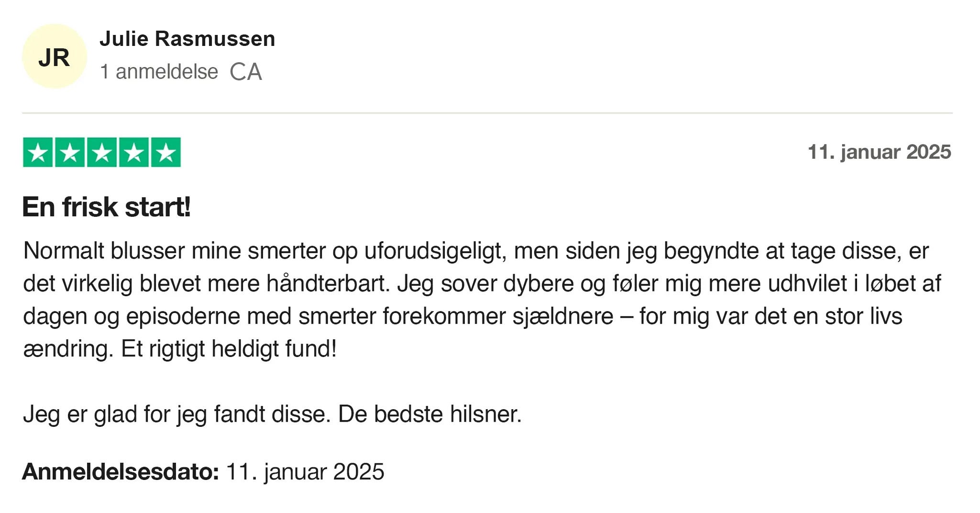Click the fourth green rating star
This screenshot has height=513, width=980.
click(x=134, y=152)
